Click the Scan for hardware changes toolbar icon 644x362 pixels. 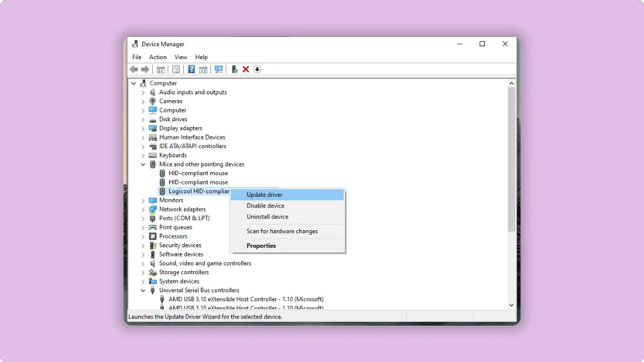pos(218,70)
